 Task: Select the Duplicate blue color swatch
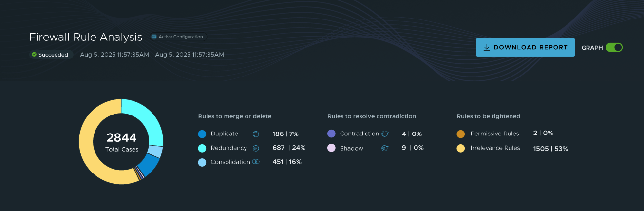tap(202, 134)
